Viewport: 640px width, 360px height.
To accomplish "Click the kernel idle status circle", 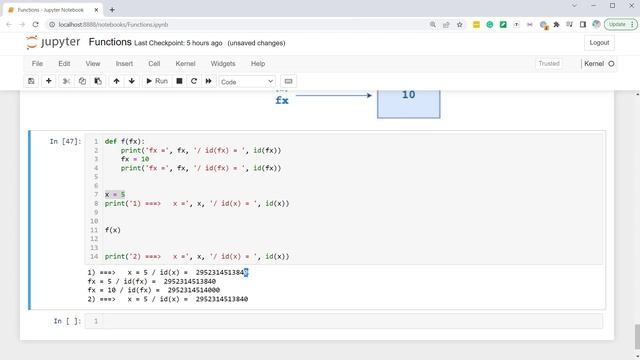I will 611,64.
